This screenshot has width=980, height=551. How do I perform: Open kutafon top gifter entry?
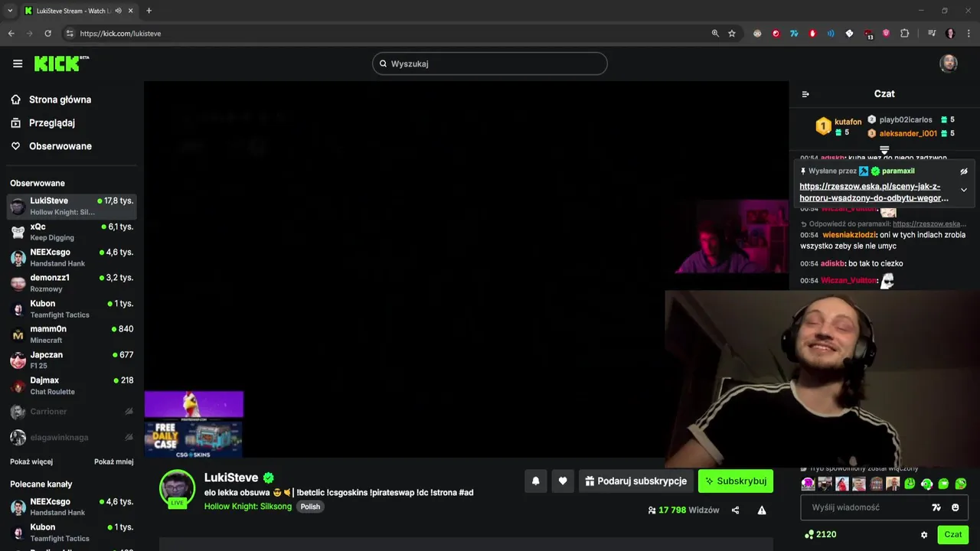[838, 126]
